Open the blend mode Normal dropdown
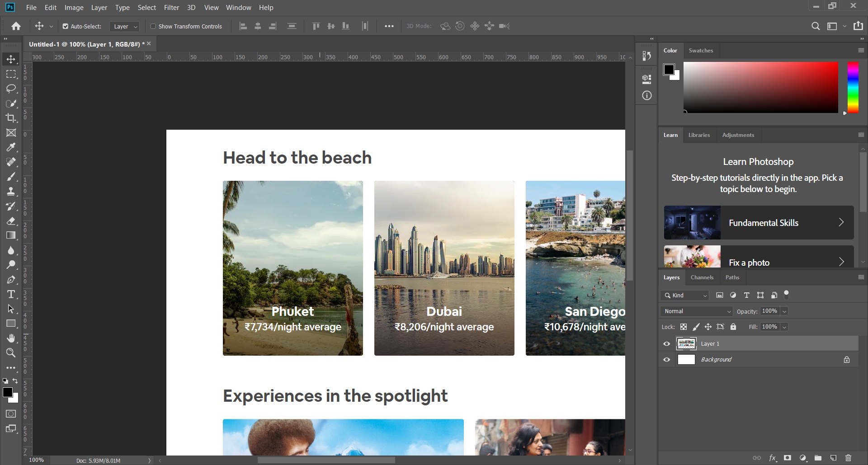The image size is (868, 465). [696, 311]
